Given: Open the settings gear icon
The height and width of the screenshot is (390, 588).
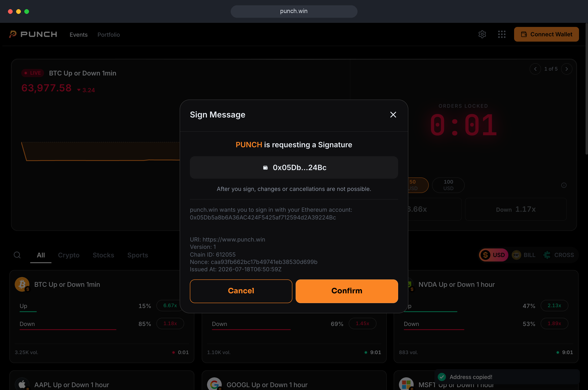Looking at the screenshot, I should [482, 34].
